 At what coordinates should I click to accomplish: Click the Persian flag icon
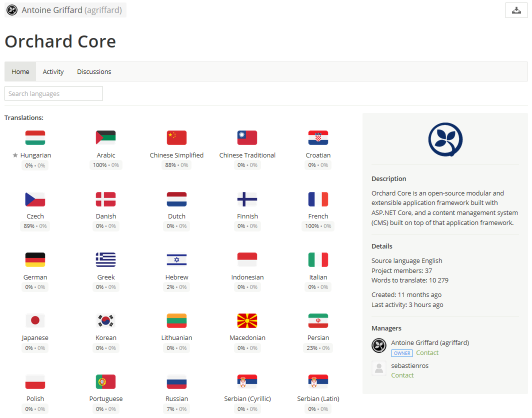(318, 320)
